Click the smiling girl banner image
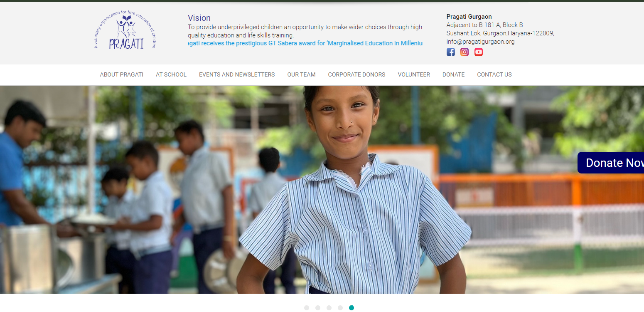The image size is (644, 312). 322,190
